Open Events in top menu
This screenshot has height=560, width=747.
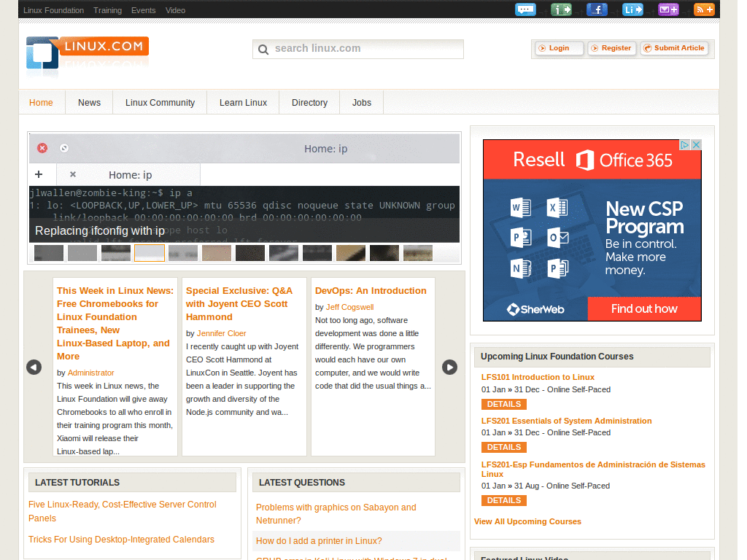coord(144,10)
